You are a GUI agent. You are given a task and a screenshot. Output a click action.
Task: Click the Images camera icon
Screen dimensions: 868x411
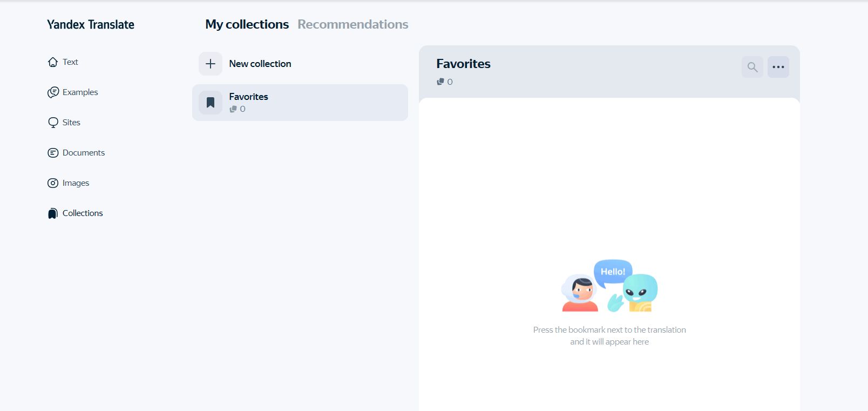[x=53, y=183]
